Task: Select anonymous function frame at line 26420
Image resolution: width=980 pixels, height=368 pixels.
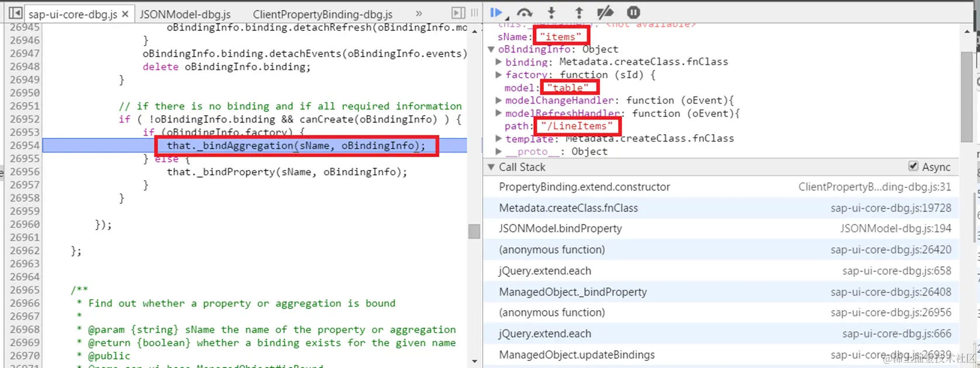Action: 721,250
